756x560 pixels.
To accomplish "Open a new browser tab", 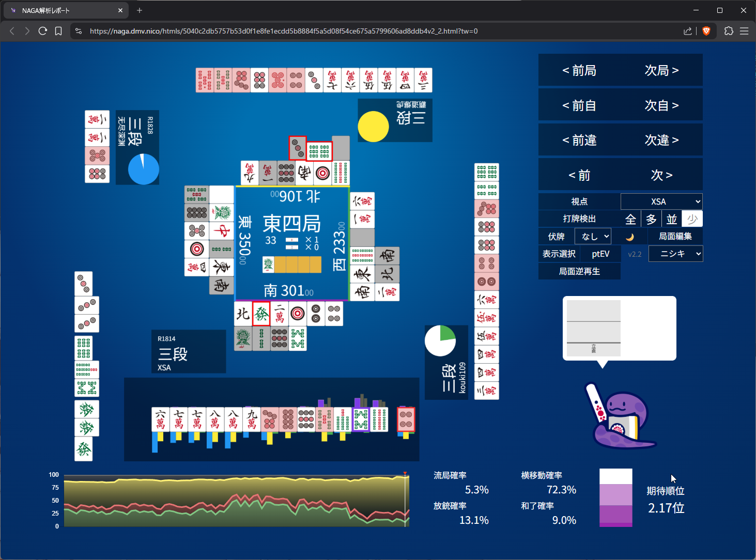I will tap(140, 10).
